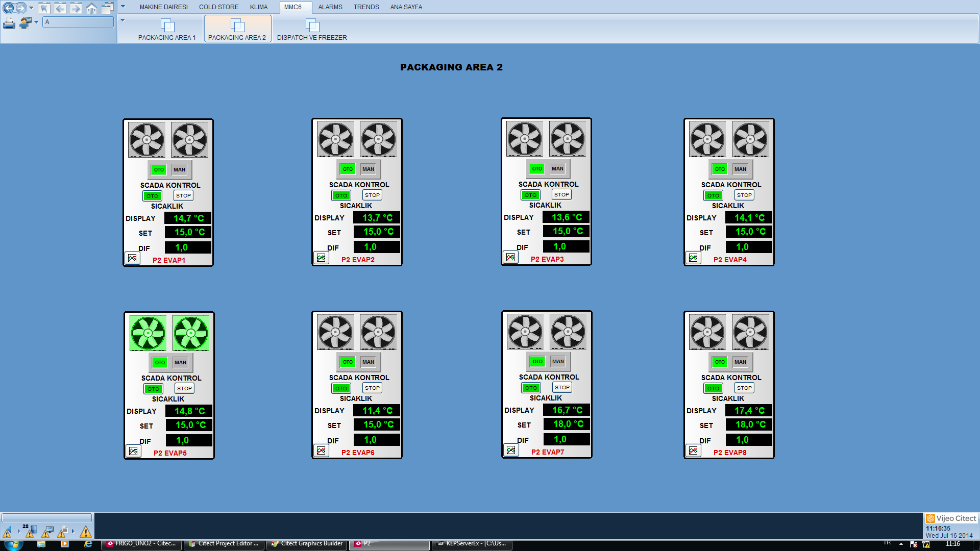Viewport: 980px width, 551px height.
Task: Click the user login icon
Action: pyautogui.click(x=25, y=23)
